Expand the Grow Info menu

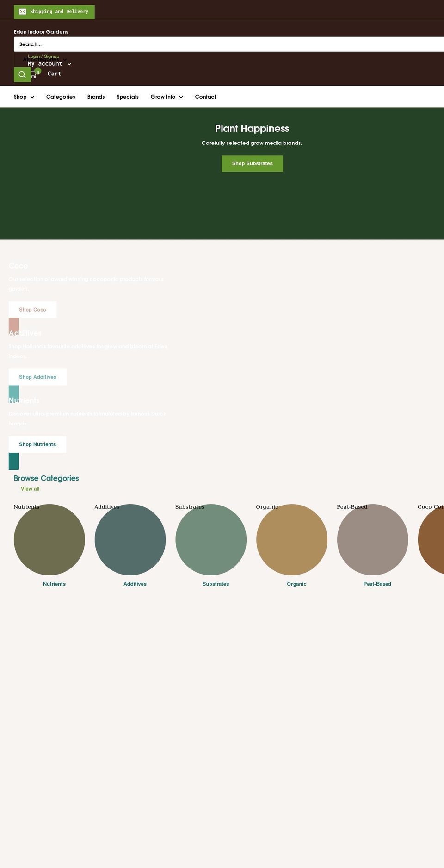point(166,97)
